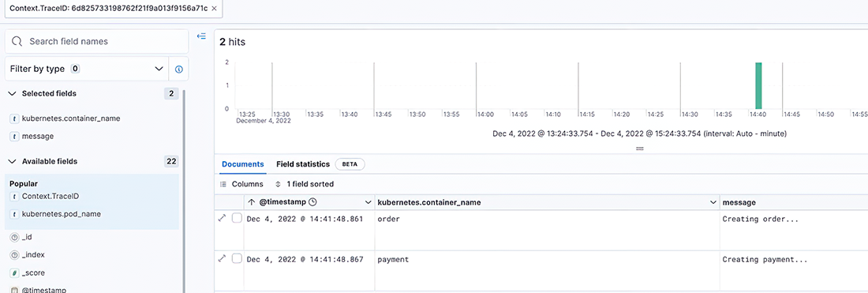Image resolution: width=868 pixels, height=293 pixels.
Task: Click the Selected fields count badge 2
Action: pos(171,94)
